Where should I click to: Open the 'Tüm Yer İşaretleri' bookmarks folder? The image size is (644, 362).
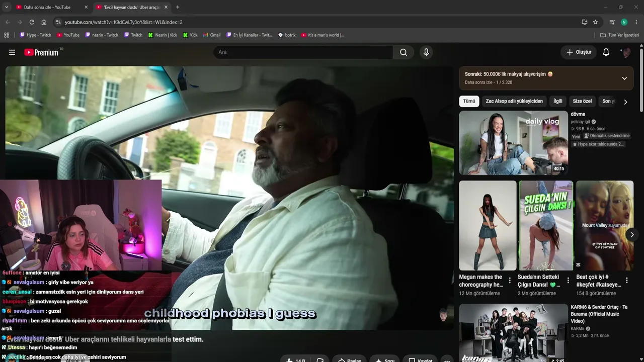click(x=620, y=35)
